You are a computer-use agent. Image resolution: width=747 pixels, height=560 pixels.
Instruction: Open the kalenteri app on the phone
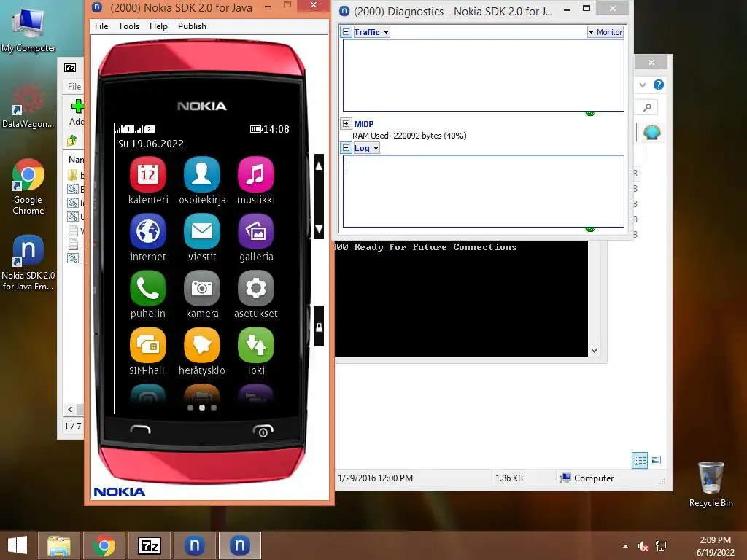tap(148, 175)
